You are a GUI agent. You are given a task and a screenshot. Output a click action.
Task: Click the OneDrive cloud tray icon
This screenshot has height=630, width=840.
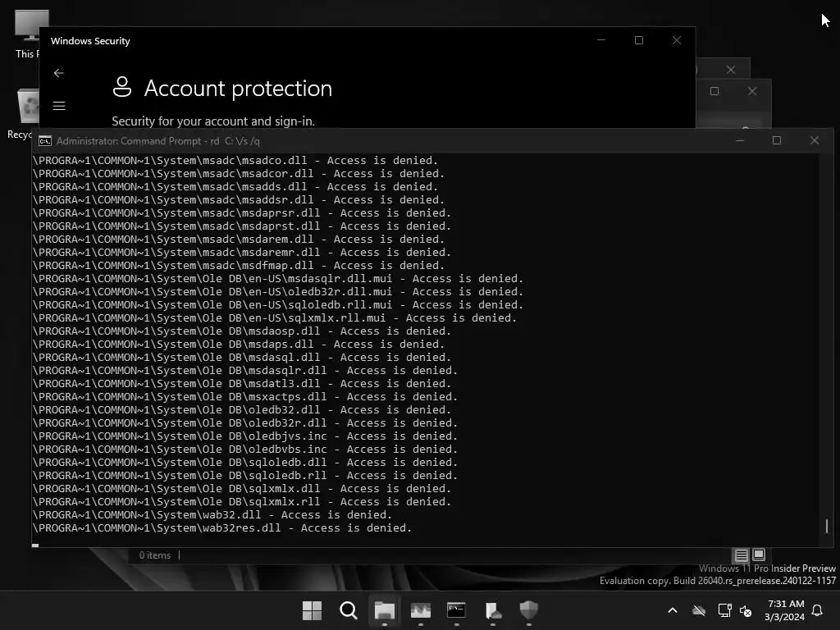click(699, 610)
